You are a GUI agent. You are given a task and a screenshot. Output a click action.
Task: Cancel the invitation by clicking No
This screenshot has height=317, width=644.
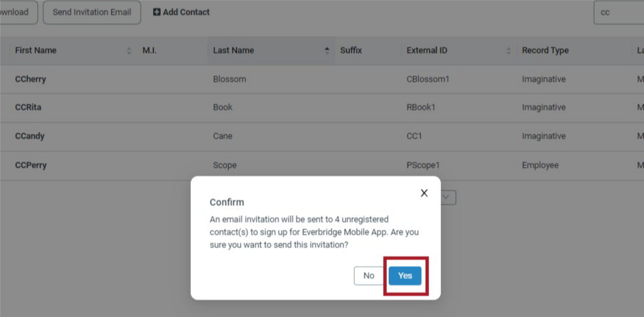(369, 275)
